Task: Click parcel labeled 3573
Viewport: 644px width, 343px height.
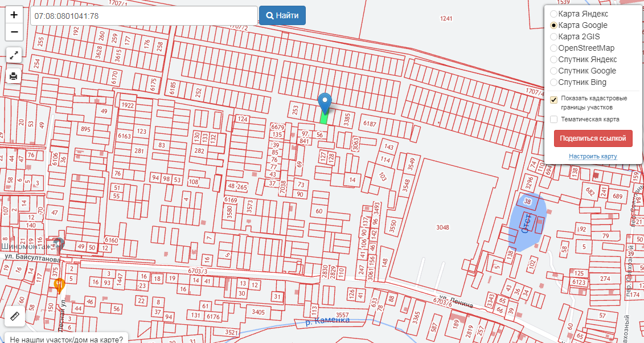Action: [x=250, y=206]
